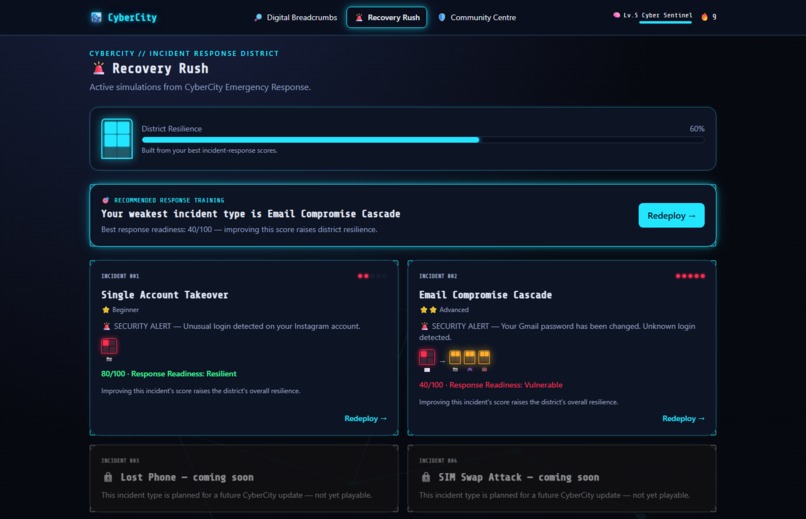Open the Community Centre tab
The height and width of the screenshot is (519, 806).
click(x=477, y=17)
